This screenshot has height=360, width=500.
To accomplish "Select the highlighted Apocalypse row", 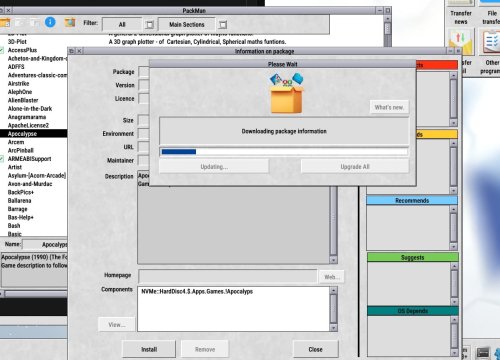I will click(33, 134).
